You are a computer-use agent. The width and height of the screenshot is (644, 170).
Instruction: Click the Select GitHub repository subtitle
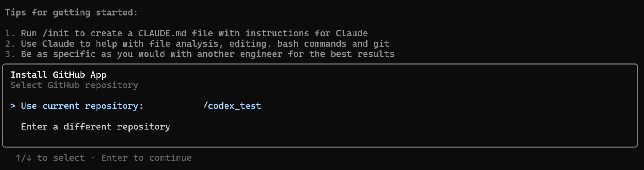tap(74, 85)
